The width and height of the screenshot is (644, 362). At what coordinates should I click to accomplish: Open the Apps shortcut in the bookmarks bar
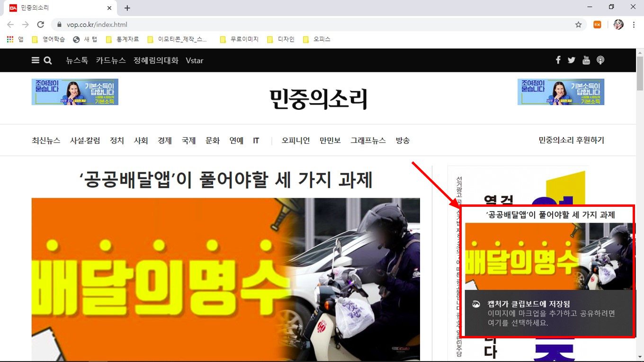pos(15,39)
